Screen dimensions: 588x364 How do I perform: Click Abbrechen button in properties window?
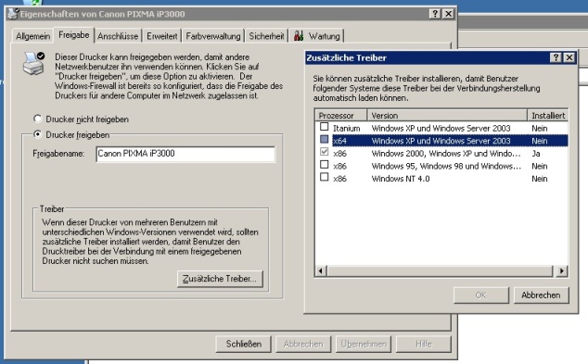point(303,344)
